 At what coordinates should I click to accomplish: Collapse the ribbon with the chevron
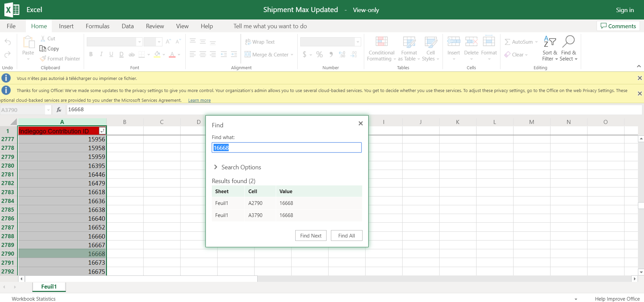tap(639, 66)
